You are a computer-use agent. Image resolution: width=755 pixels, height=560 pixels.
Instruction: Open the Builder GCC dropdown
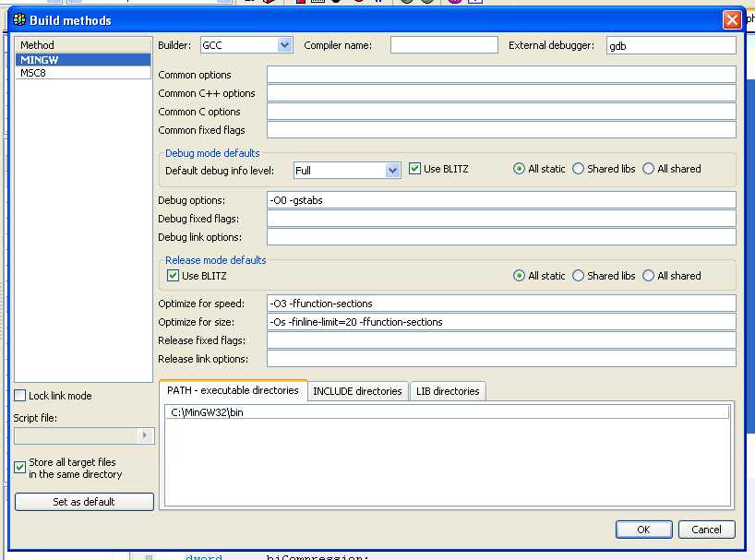[284, 45]
